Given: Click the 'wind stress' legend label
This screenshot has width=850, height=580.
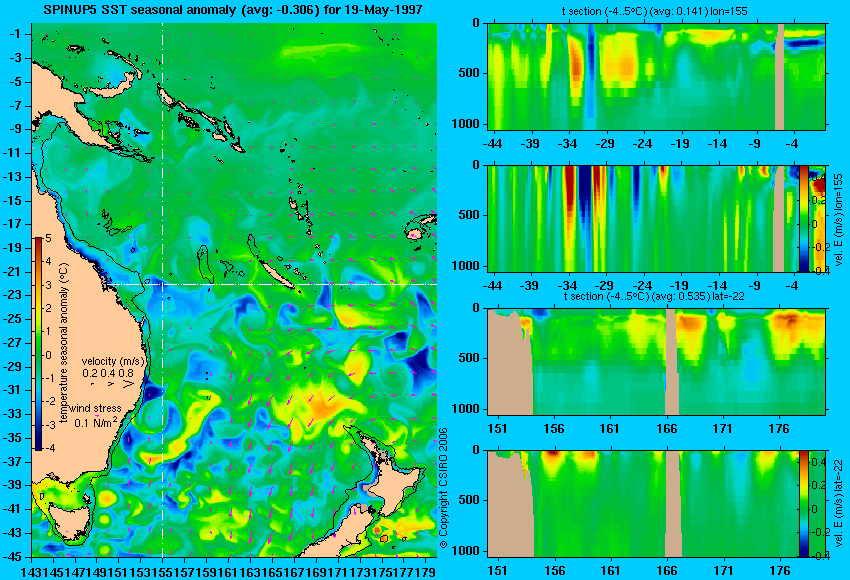Looking at the screenshot, I should coord(95,408).
